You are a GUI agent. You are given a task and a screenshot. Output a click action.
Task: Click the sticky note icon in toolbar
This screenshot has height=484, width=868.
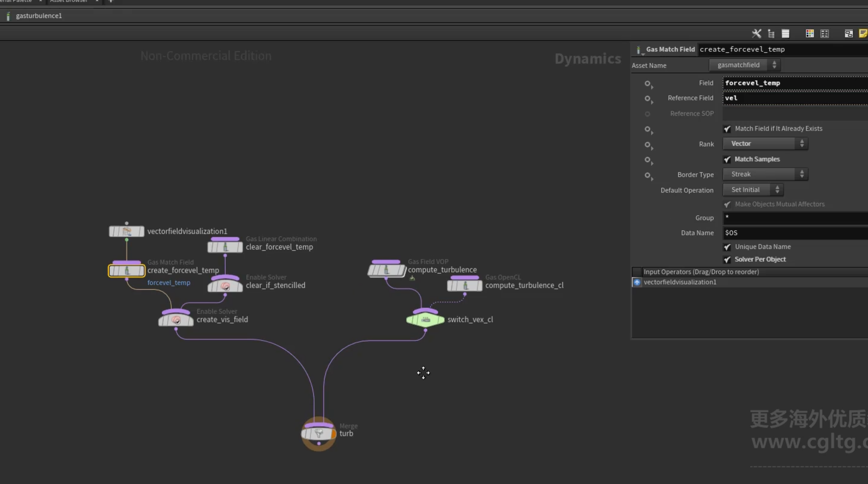(863, 33)
